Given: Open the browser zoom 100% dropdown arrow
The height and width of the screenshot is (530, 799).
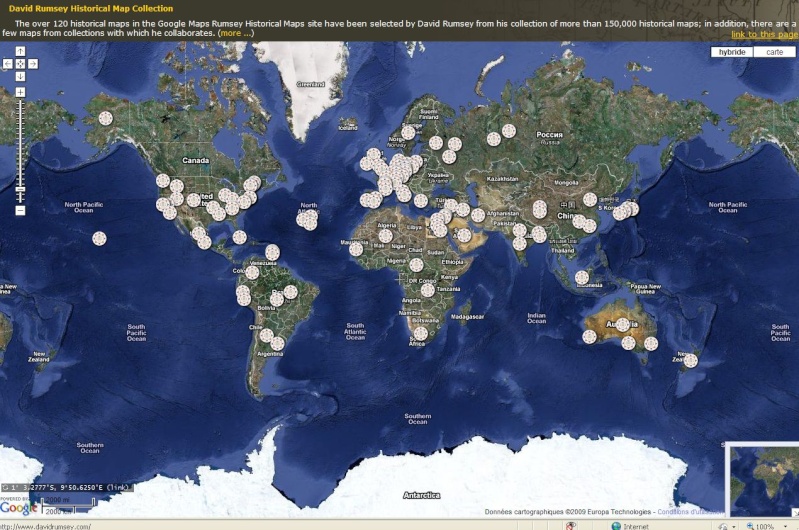Looking at the screenshot, I should [x=785, y=526].
